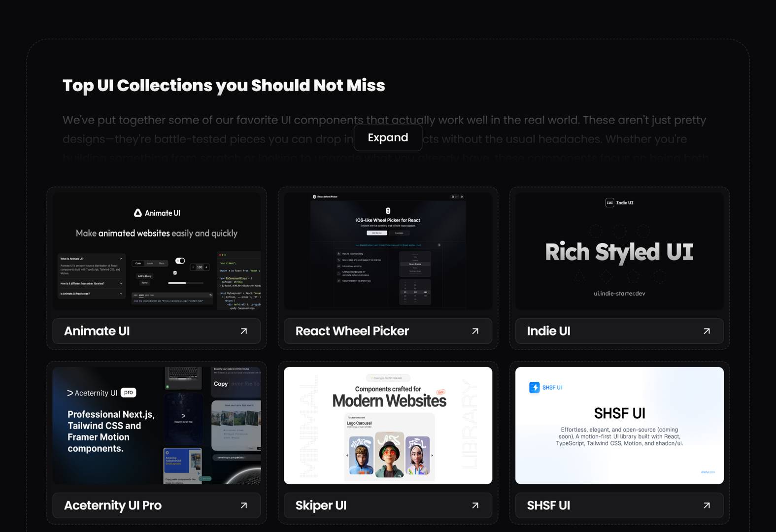Toggle the switch in the Animate UI preview
Screen dimensions: 776x532
[180, 261]
